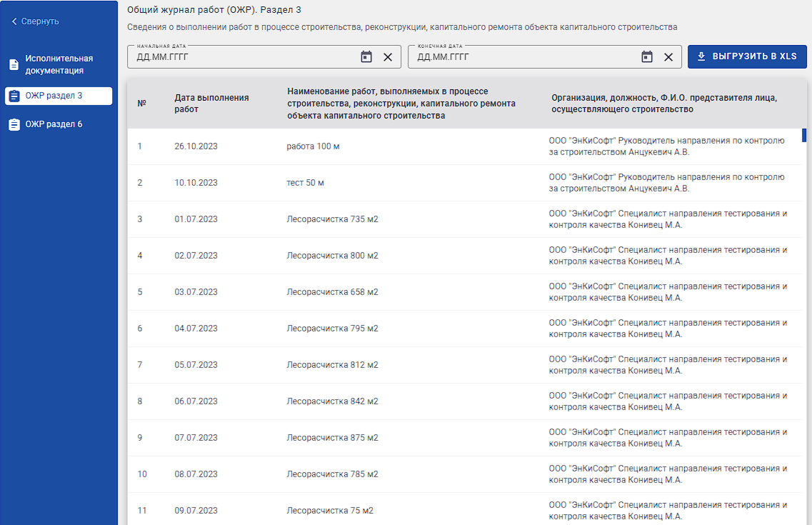
Task: Click work entry Лесорасчистка 735 м2
Action: (x=333, y=219)
